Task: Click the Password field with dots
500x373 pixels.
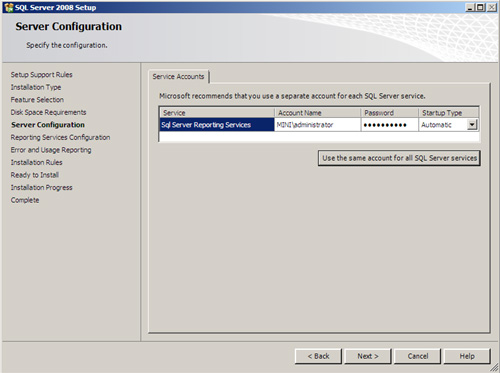Action: click(390, 125)
